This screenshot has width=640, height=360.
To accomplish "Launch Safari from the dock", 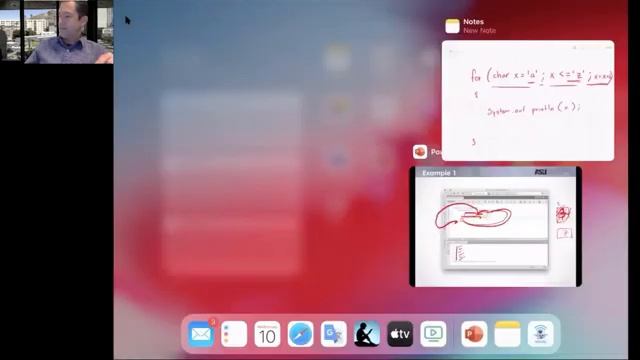I will 300,334.
